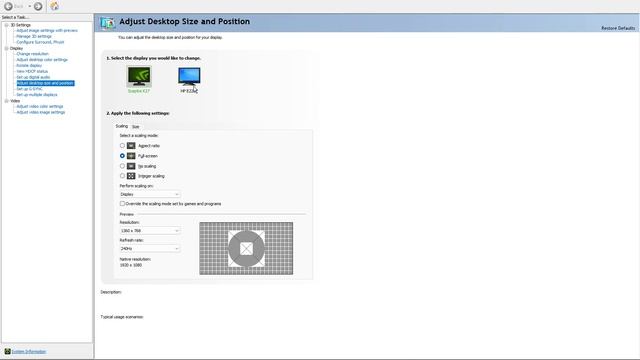Open the Resolution dropdown
Image resolution: width=640 pixels, height=360 pixels.
(x=149, y=231)
